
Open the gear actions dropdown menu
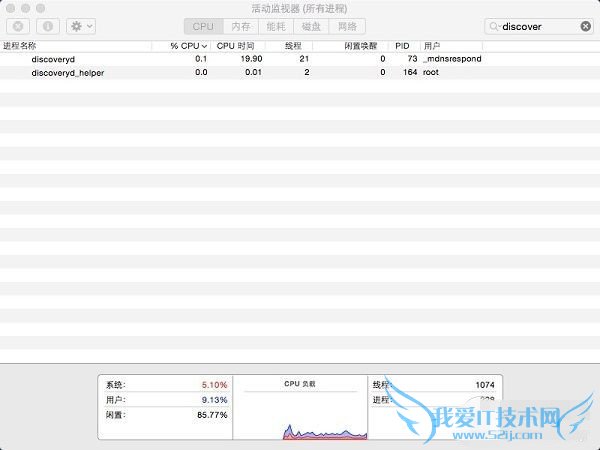81,26
